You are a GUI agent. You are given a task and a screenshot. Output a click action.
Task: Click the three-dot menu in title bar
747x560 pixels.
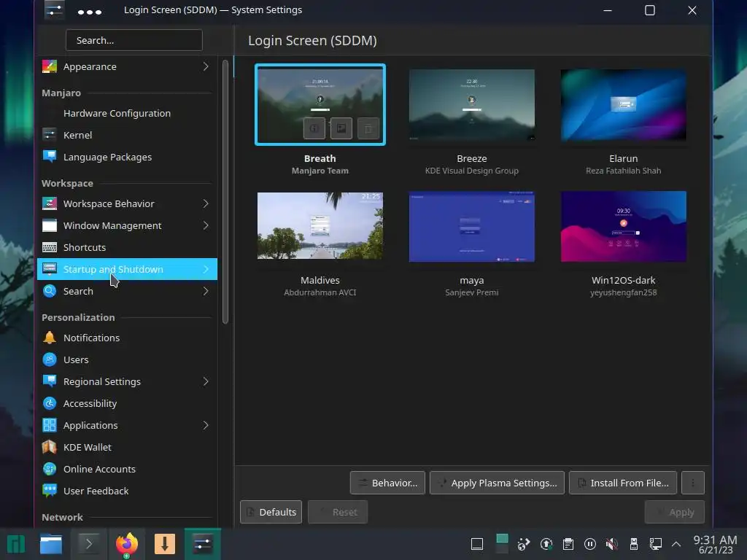(90, 12)
